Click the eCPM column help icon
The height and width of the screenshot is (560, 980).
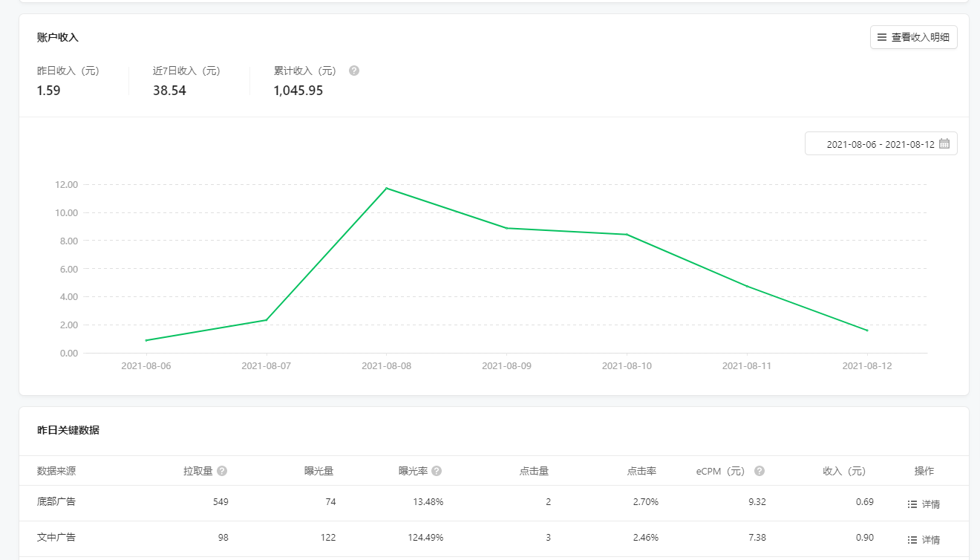tap(759, 471)
